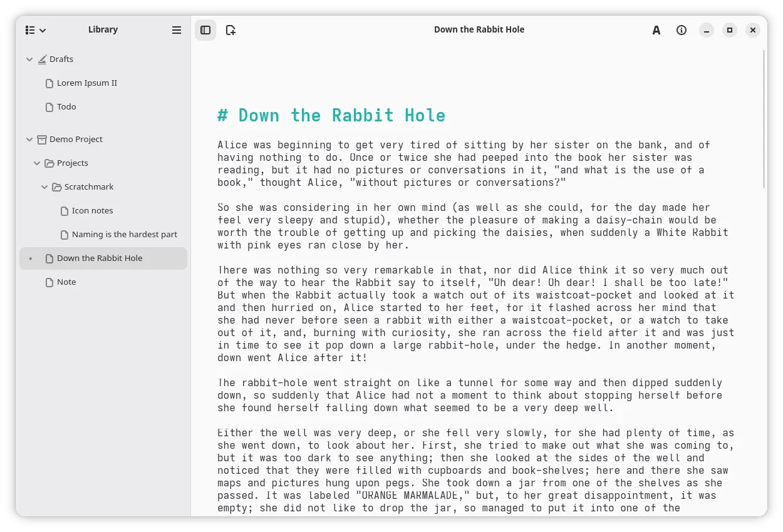Open the font style options (A icon)
Image resolution: width=783 pixels, height=532 pixels.
(656, 30)
